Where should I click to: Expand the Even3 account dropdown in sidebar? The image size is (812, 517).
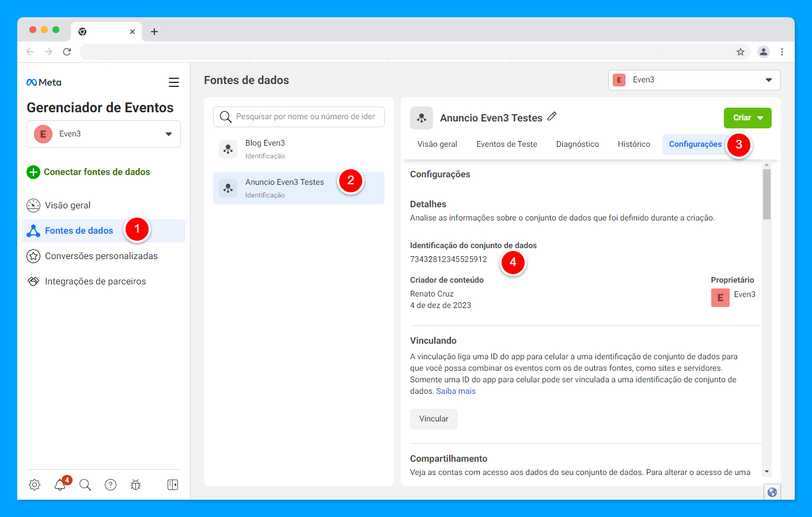[104, 134]
